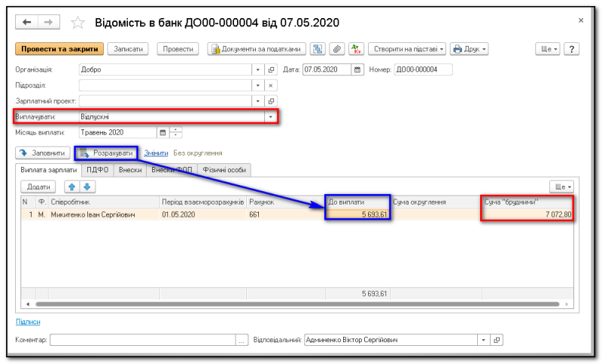Open the table Ще menu
The image size is (602, 364).
pos(561,187)
